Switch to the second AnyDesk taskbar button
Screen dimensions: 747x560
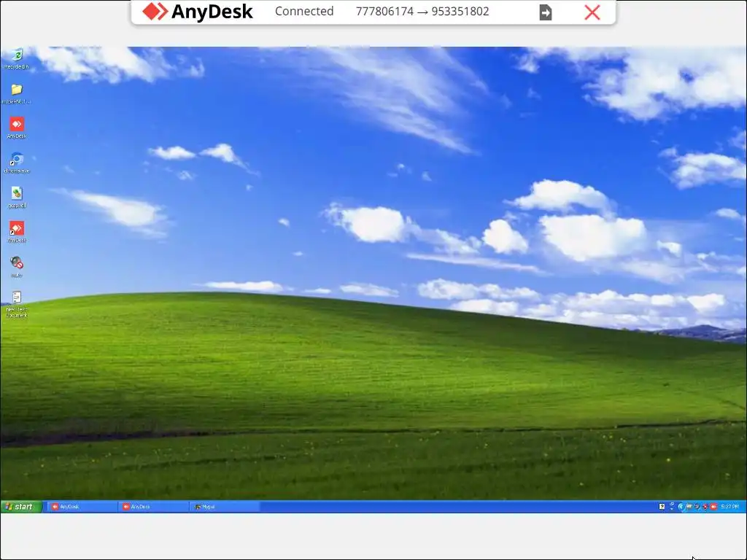point(153,507)
